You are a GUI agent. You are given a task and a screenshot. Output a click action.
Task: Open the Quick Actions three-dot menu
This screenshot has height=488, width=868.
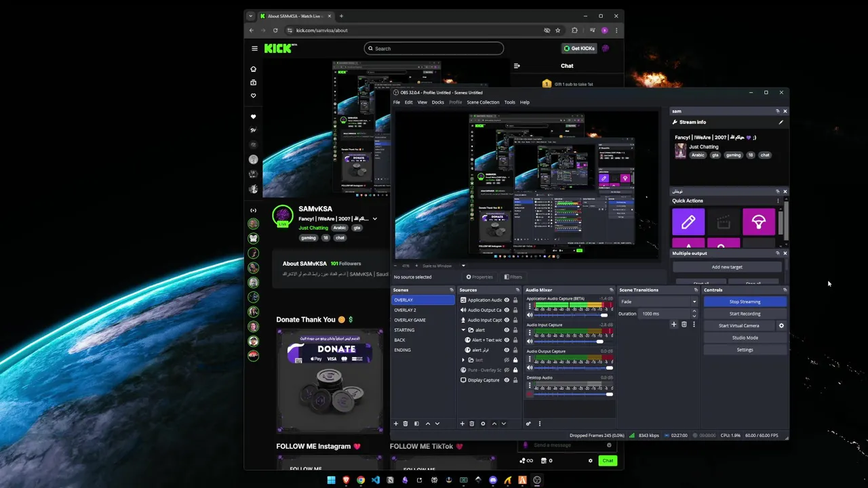tap(778, 201)
